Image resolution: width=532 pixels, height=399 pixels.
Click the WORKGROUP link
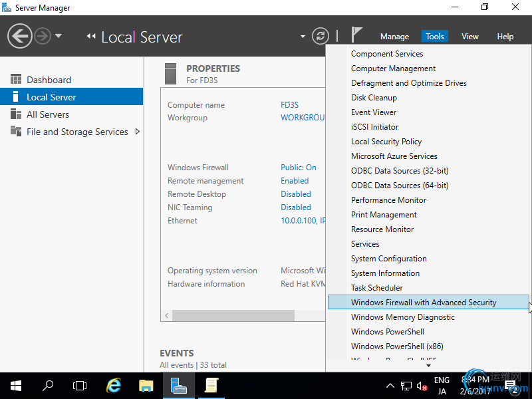point(303,118)
